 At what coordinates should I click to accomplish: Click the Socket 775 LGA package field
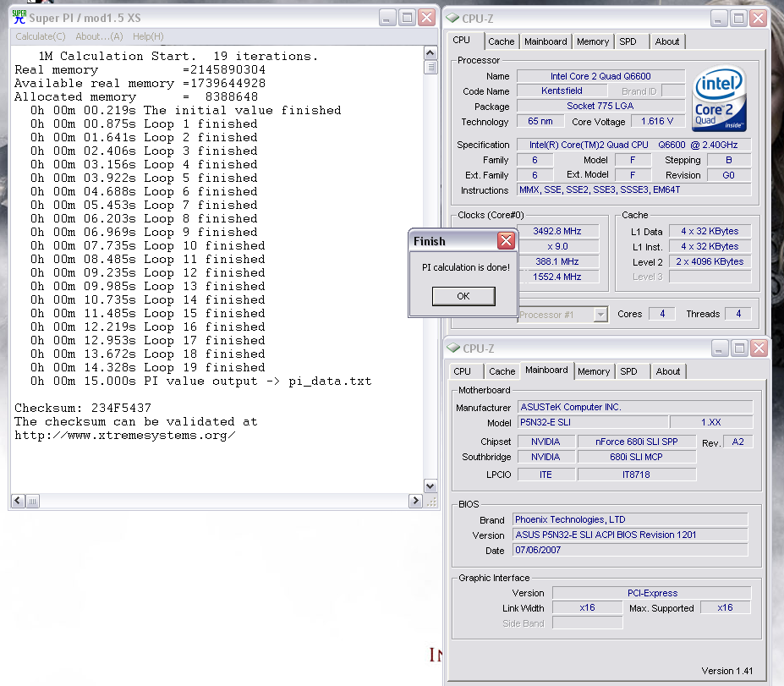click(600, 106)
